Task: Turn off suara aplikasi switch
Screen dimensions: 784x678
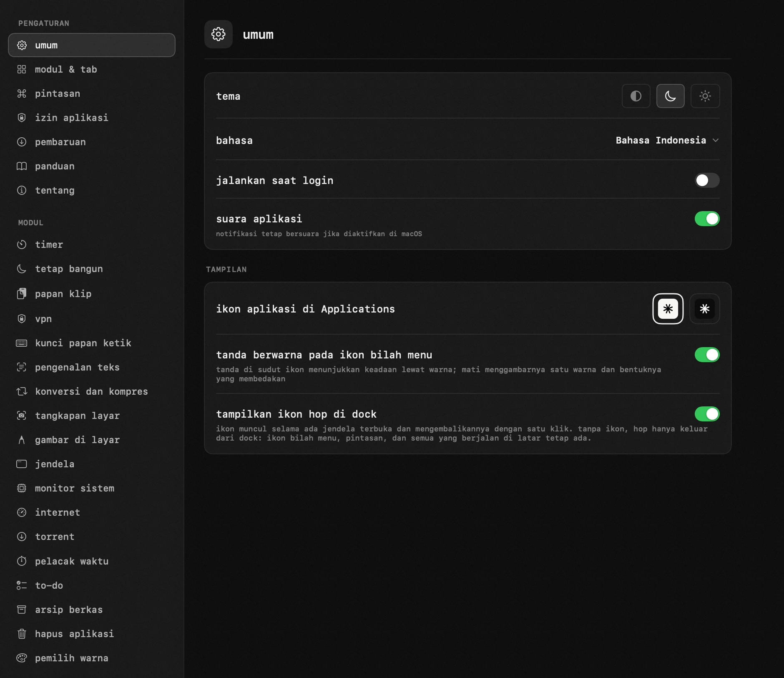Action: (707, 219)
